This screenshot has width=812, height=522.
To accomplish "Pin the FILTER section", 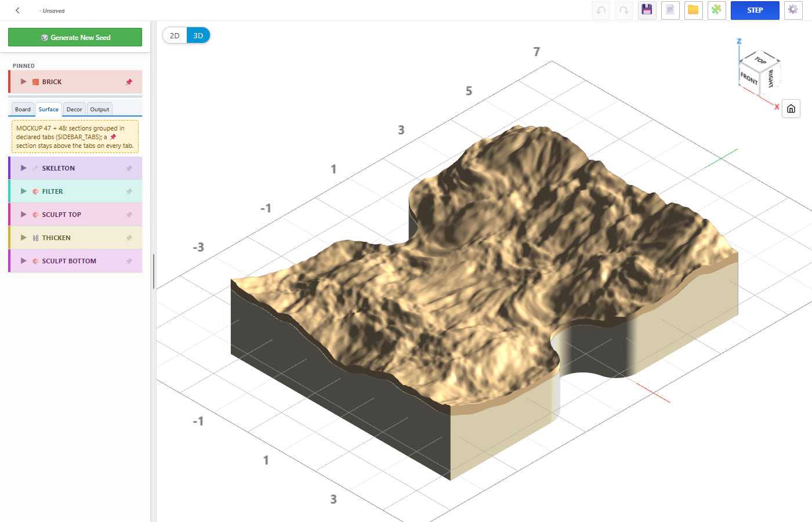I will click(x=129, y=191).
